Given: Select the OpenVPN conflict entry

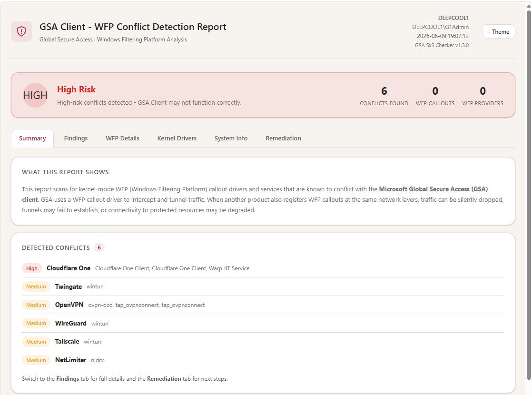Looking at the screenshot, I should point(263,305).
